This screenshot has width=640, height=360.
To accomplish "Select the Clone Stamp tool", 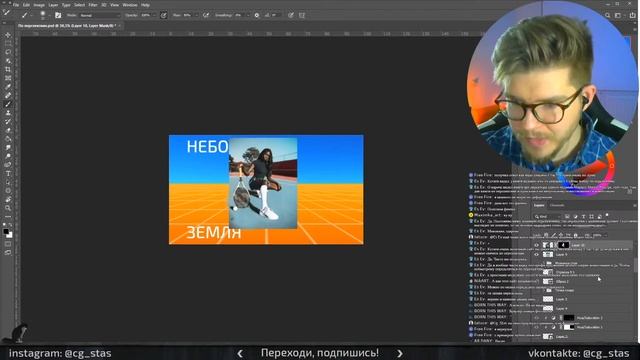I will pos(8,113).
